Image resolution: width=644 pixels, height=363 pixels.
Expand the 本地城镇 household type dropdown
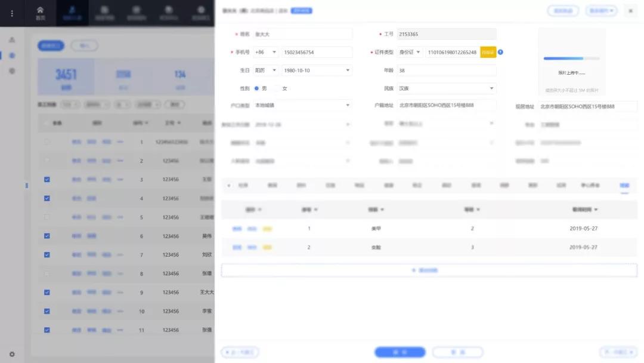[x=302, y=105]
